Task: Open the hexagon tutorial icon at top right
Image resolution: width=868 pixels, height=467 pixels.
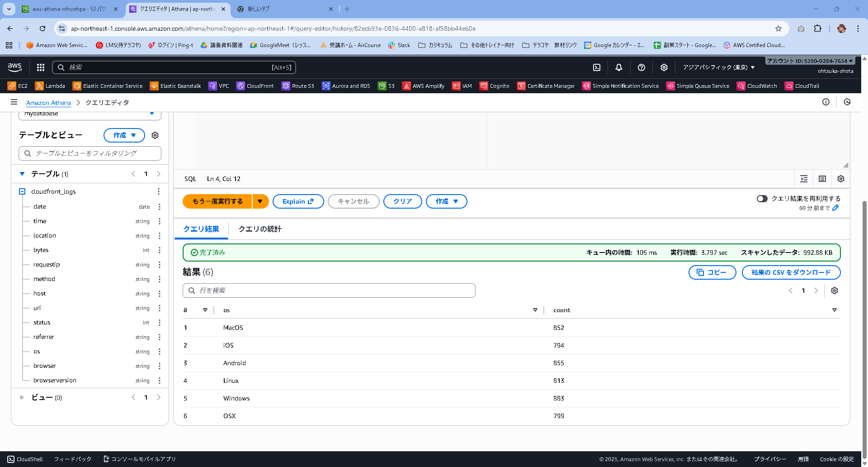Action: (847, 102)
